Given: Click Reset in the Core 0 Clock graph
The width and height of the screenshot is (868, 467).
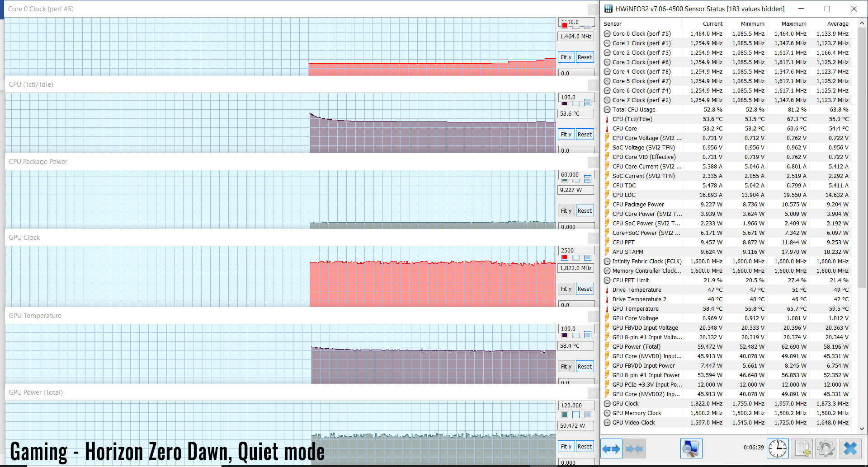Looking at the screenshot, I should pyautogui.click(x=585, y=57).
